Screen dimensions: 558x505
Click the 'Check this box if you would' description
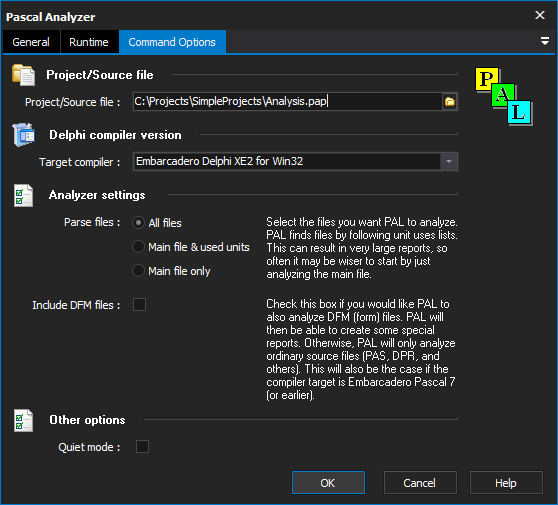click(x=361, y=349)
